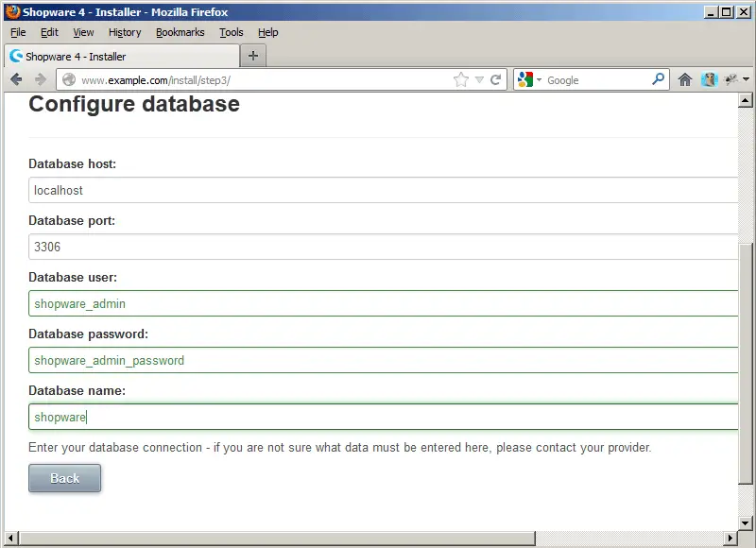Open the File menu

[x=18, y=32]
